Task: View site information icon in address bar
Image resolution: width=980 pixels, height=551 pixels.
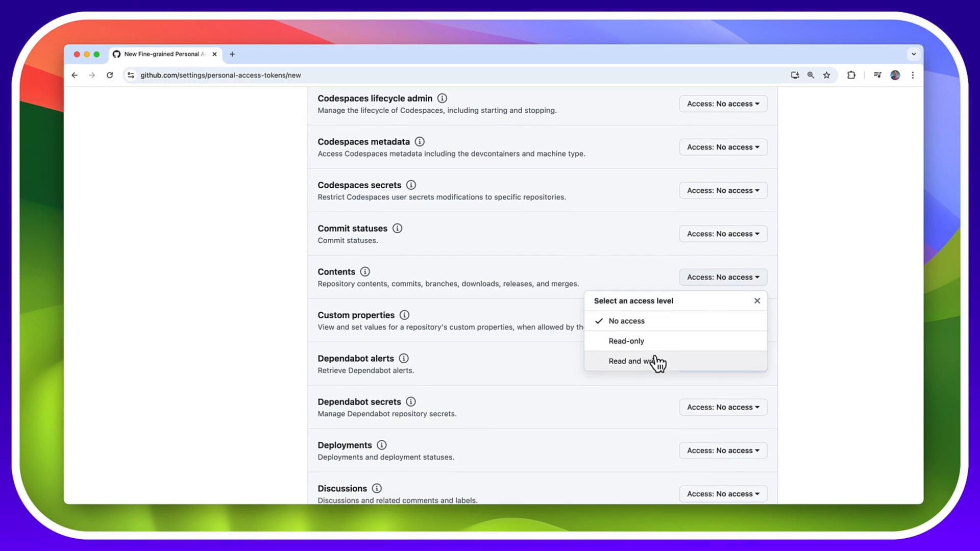Action: tap(131, 75)
